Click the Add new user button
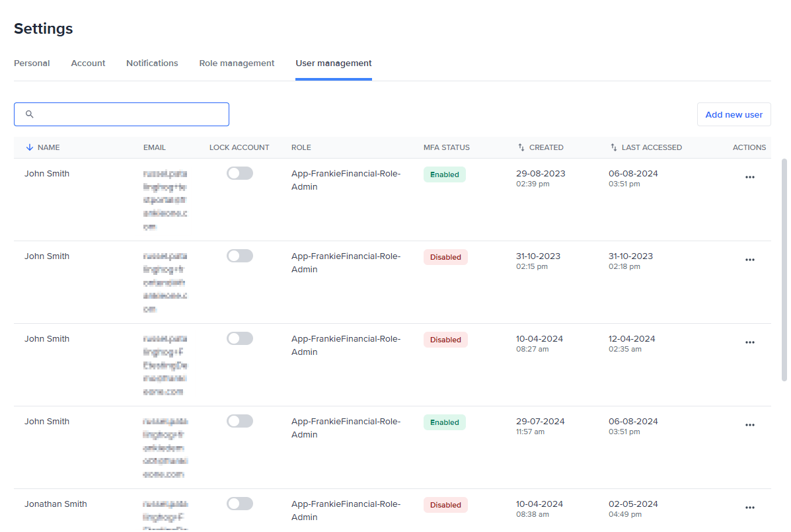 (x=734, y=114)
